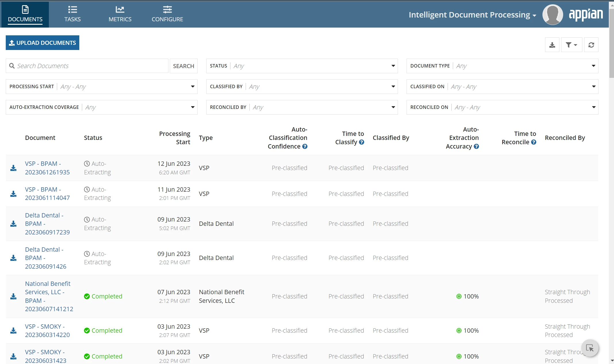614x364 pixels.
Task: Click the scrollbar down arrow
Action: click(x=611, y=361)
